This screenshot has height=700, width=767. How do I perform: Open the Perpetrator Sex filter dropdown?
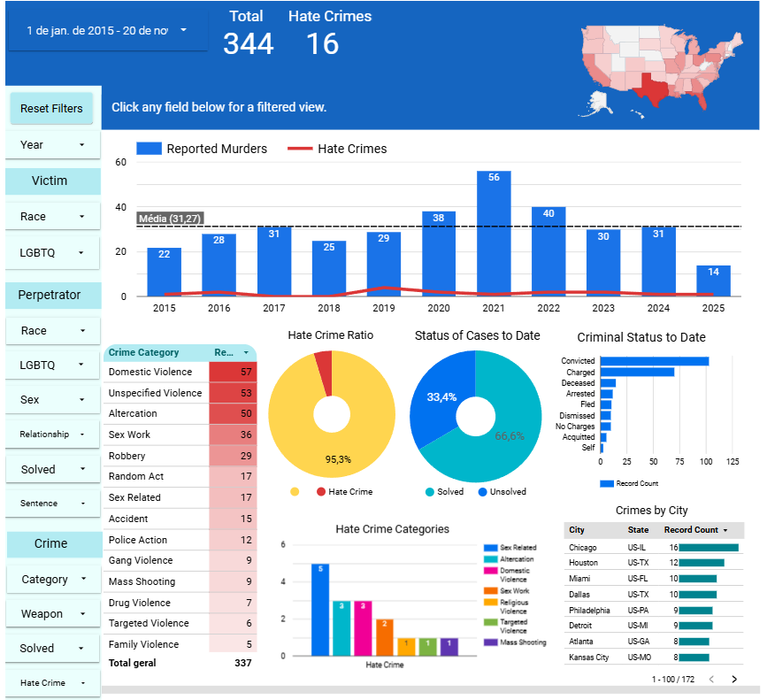pyautogui.click(x=52, y=400)
